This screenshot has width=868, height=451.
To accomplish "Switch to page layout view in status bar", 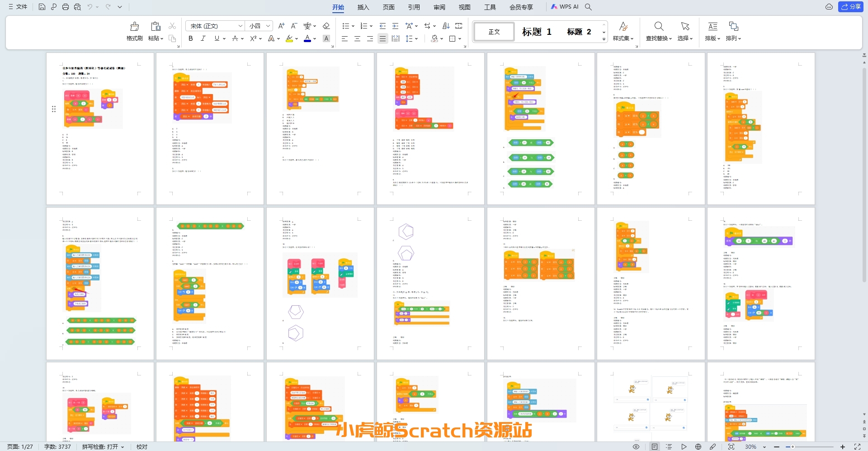I will pos(655,446).
